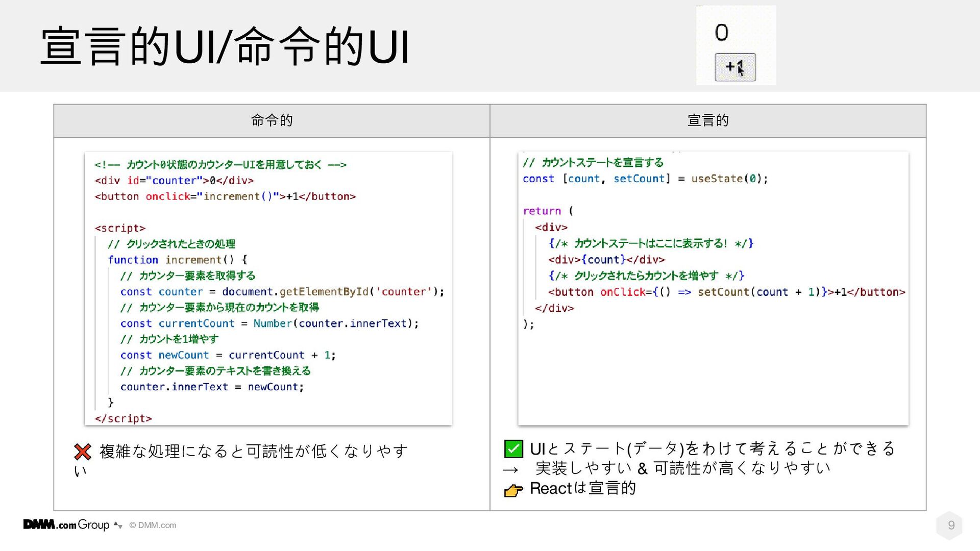Click the text UIとステート(データ)をわけて考えることができる
The image size is (980, 551).
713,448
